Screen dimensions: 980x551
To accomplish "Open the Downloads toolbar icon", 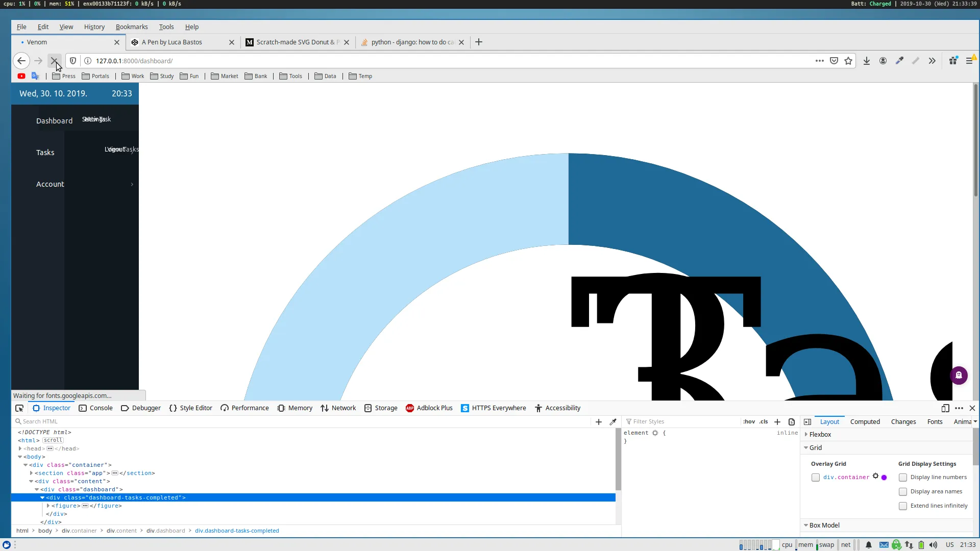I will pyautogui.click(x=867, y=61).
